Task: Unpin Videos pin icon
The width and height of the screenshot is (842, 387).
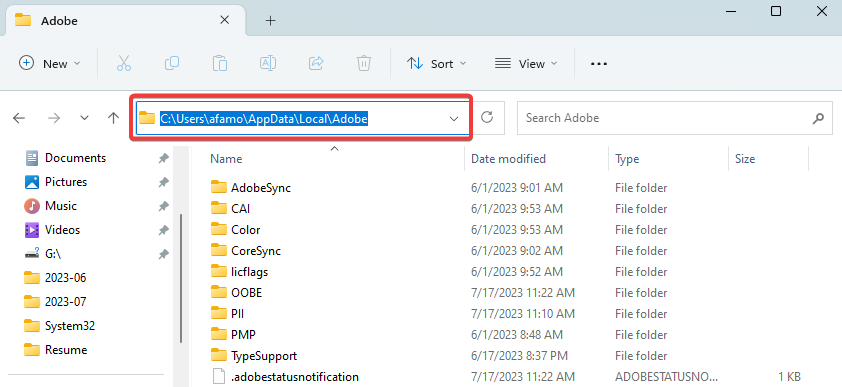Action: pos(164,230)
